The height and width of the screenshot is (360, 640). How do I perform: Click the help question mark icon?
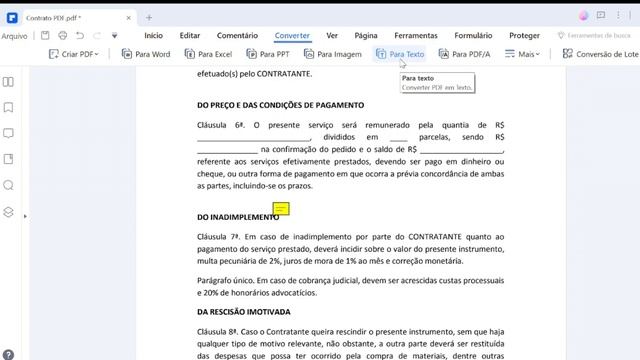coord(8,355)
